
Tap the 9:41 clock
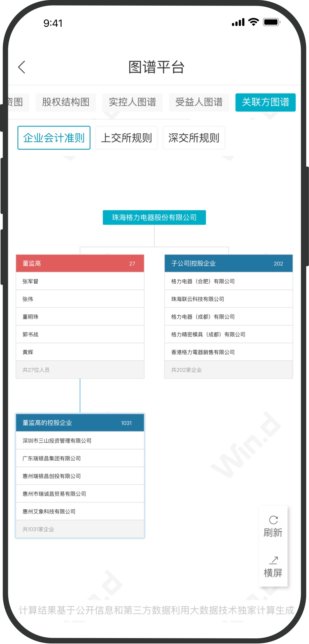pyautogui.click(x=53, y=23)
